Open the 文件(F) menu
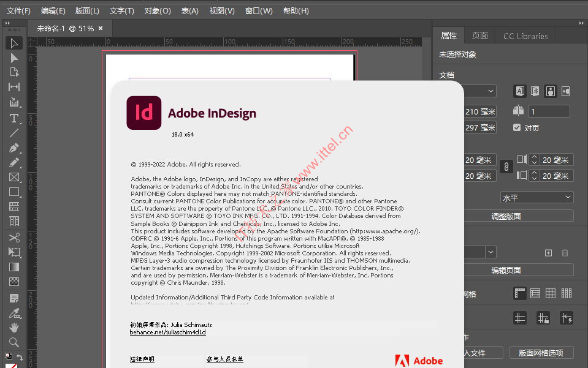Viewport: 588px width, 368px height. pyautogui.click(x=18, y=11)
